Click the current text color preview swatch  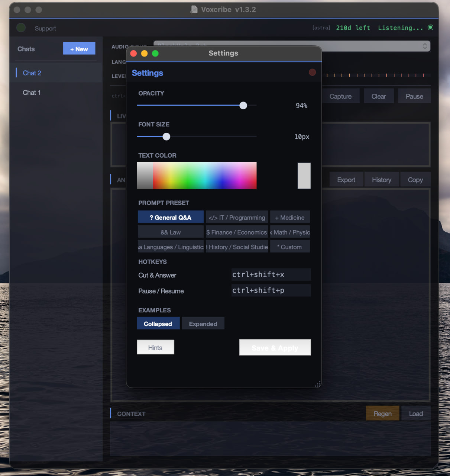coord(304,176)
